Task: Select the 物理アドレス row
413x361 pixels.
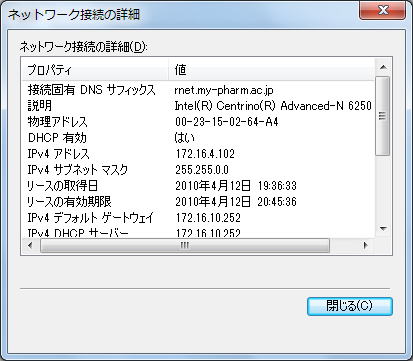Action: (199, 122)
